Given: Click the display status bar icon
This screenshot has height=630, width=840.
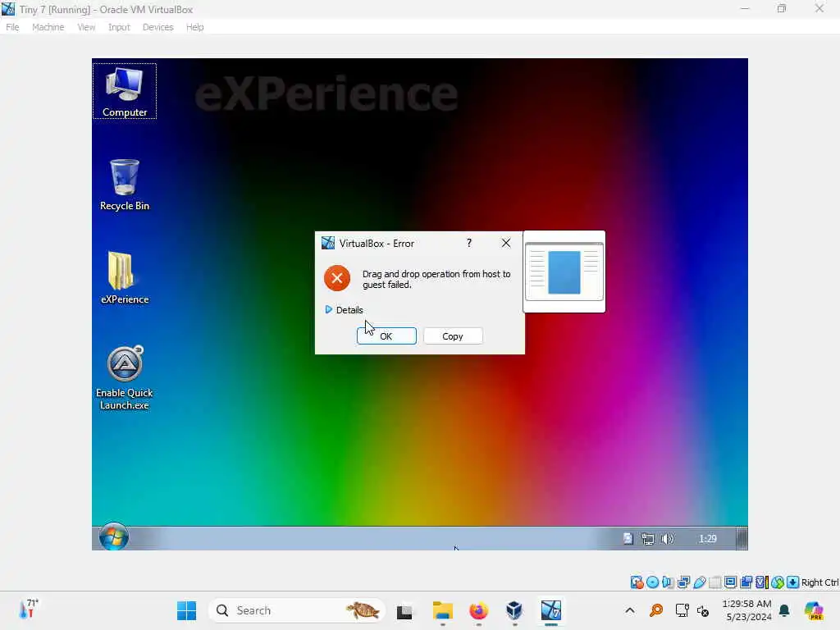Looking at the screenshot, I should pos(730,582).
